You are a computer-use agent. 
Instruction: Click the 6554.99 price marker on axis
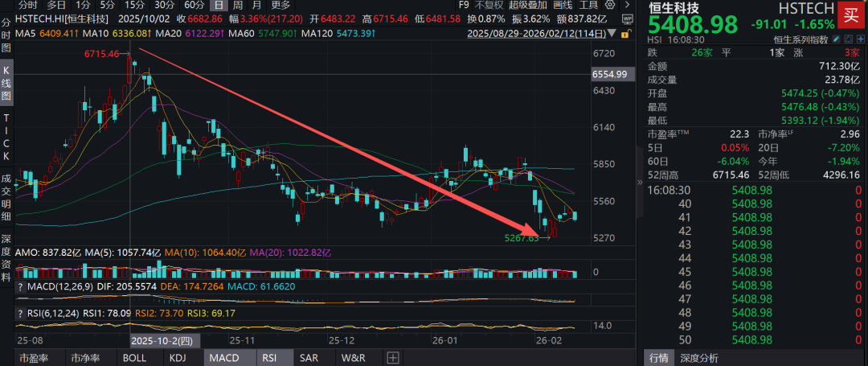point(609,74)
